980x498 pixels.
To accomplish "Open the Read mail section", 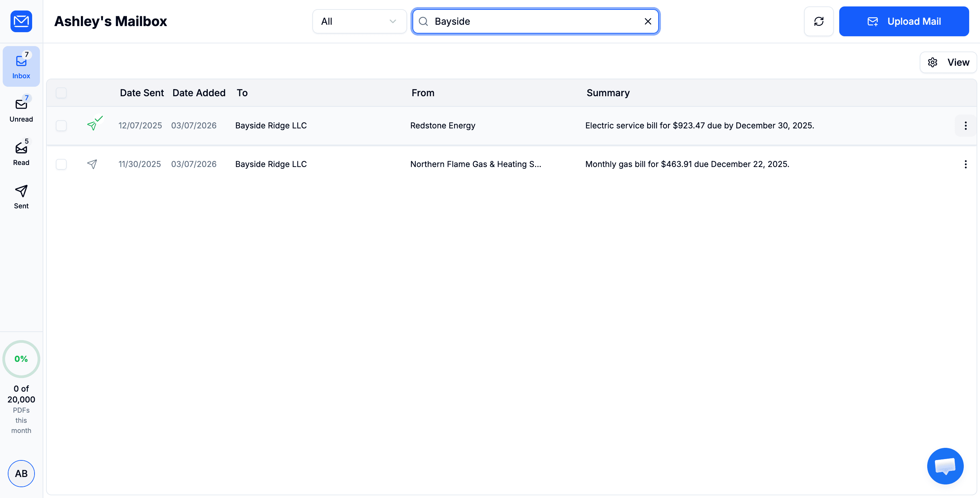I will pyautogui.click(x=21, y=152).
